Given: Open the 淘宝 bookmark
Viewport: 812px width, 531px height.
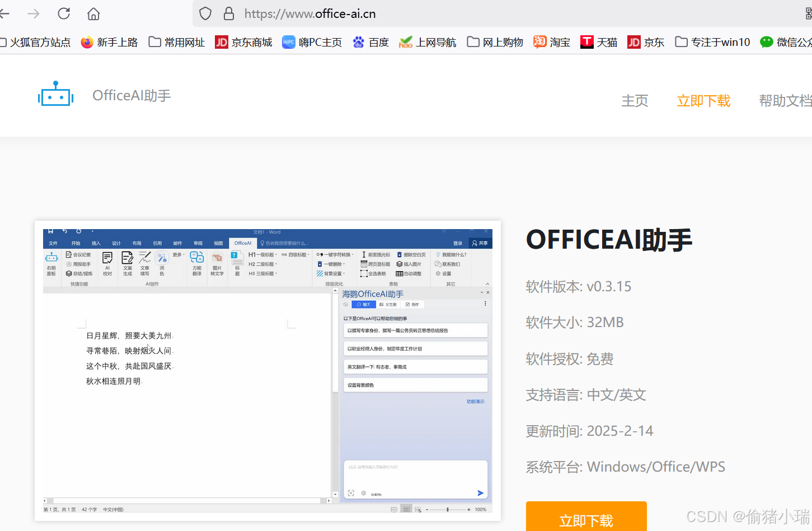Looking at the screenshot, I should (552, 42).
